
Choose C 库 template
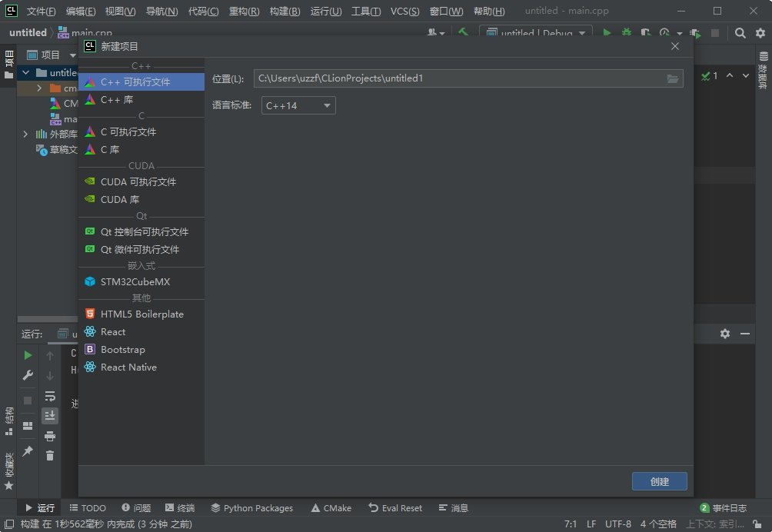[x=141, y=149]
